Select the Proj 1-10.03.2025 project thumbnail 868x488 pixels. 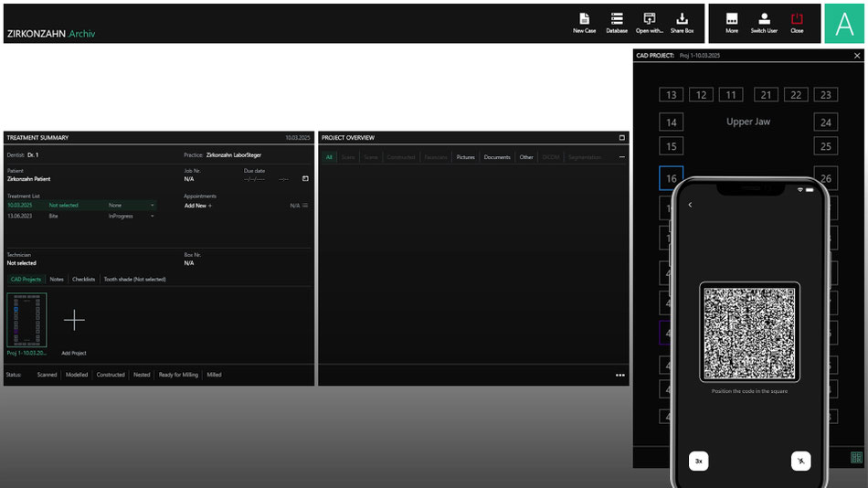(x=26, y=320)
